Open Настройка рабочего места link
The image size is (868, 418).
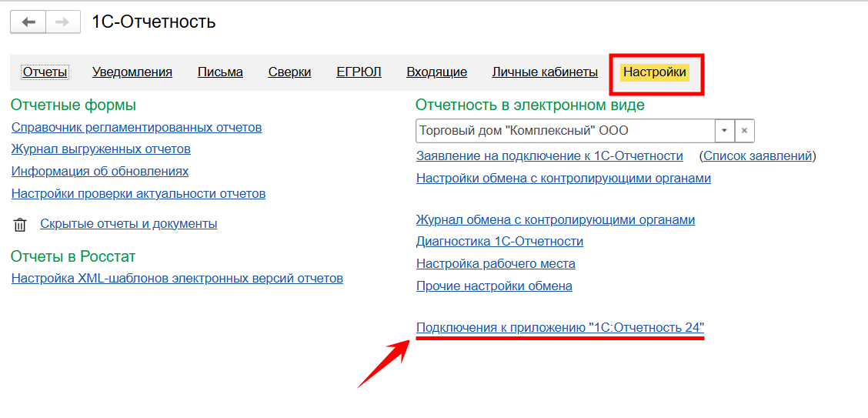click(x=496, y=264)
